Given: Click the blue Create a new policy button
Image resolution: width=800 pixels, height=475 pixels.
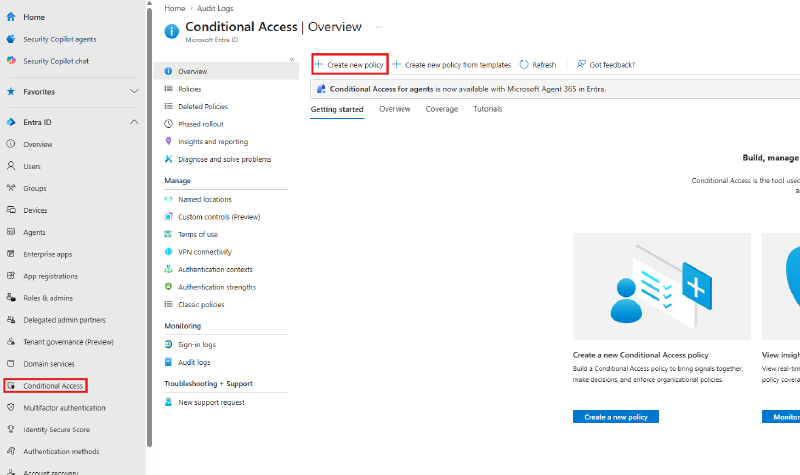Looking at the screenshot, I should pos(615,417).
